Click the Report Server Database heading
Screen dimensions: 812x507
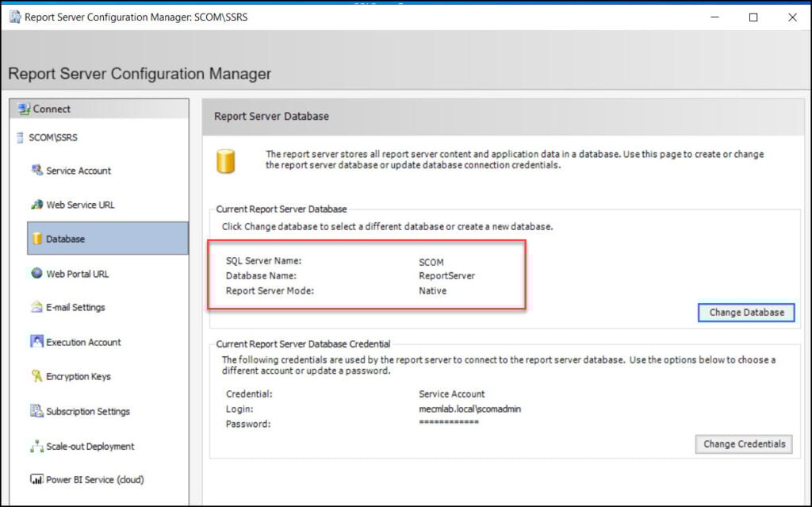[271, 116]
